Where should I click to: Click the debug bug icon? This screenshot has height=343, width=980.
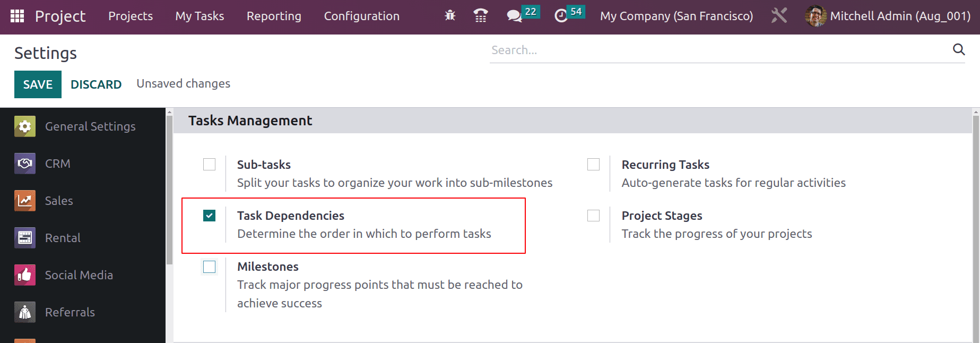pyautogui.click(x=450, y=16)
